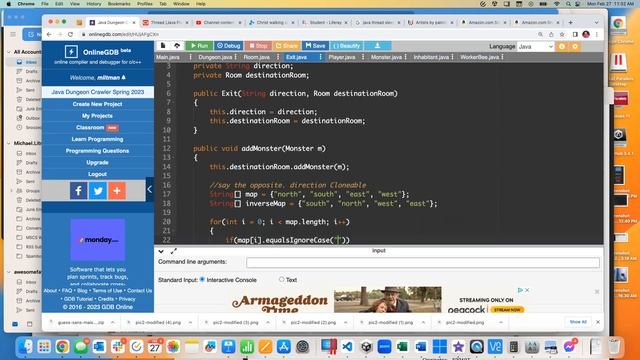Open options menu for Monster.java tab

[405, 57]
